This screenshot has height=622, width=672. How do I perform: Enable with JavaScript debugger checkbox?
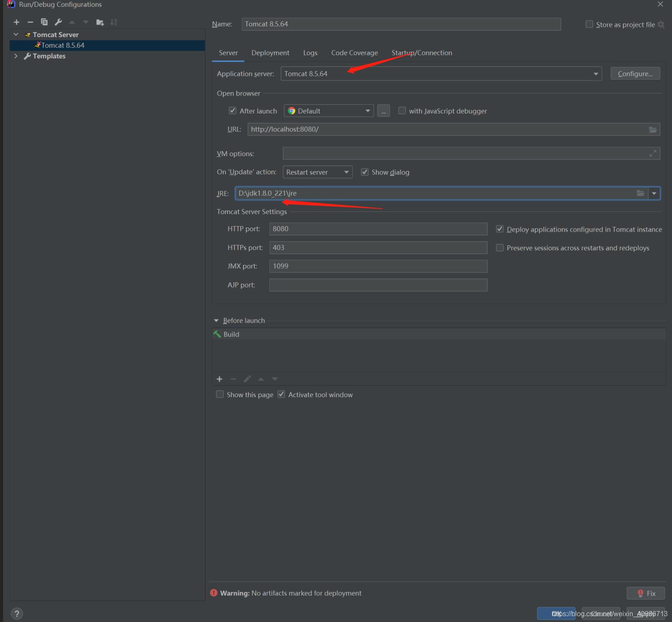(402, 111)
